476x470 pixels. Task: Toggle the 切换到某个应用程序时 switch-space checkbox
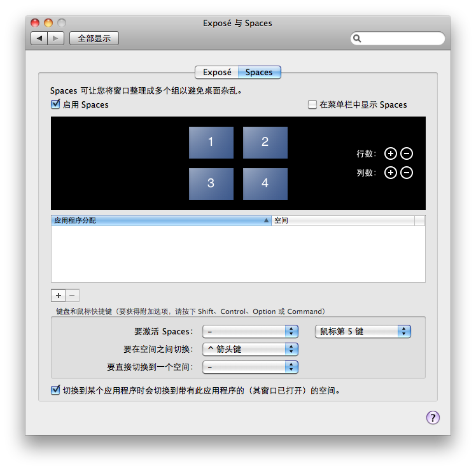click(55, 390)
